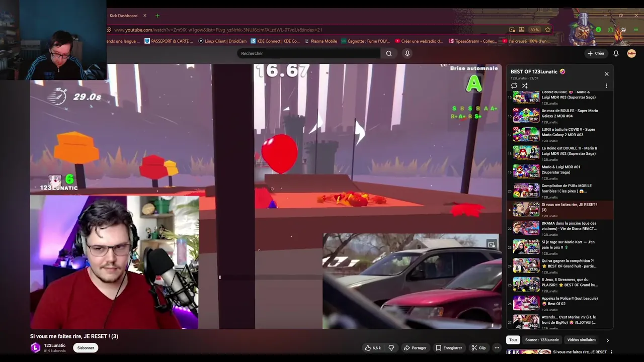644x362 pixels.
Task: Open more actions ellipsis under video
Action: click(x=497, y=348)
